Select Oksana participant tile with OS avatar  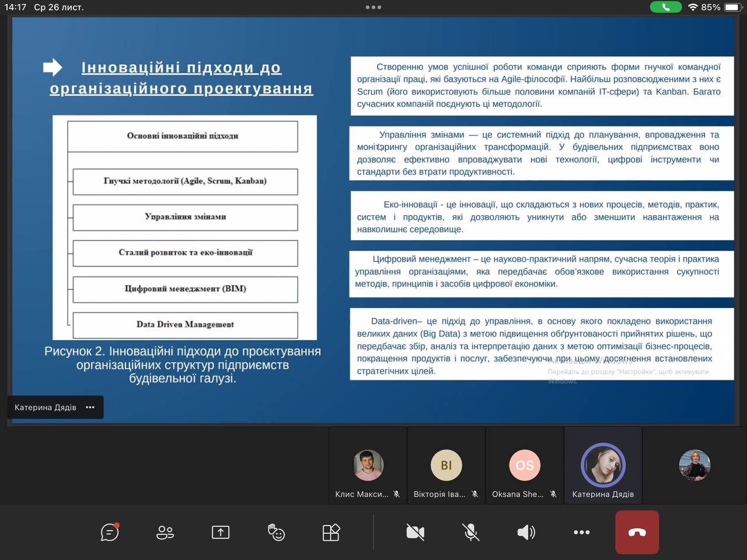(x=525, y=466)
